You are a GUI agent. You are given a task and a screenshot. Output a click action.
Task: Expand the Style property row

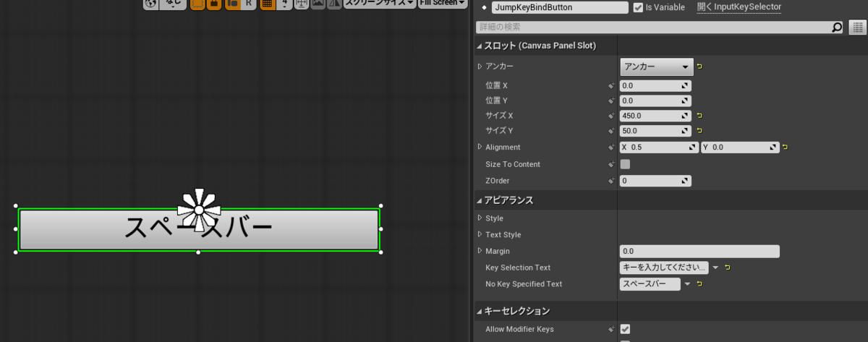click(480, 218)
